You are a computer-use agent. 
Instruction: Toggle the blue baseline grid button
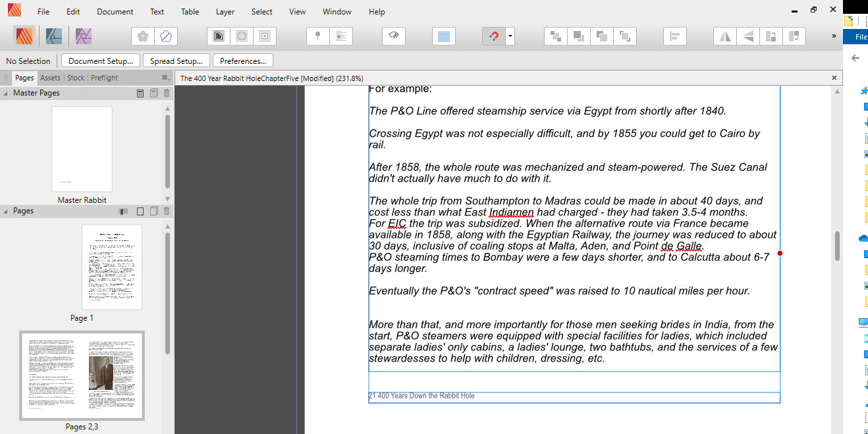[x=444, y=36]
